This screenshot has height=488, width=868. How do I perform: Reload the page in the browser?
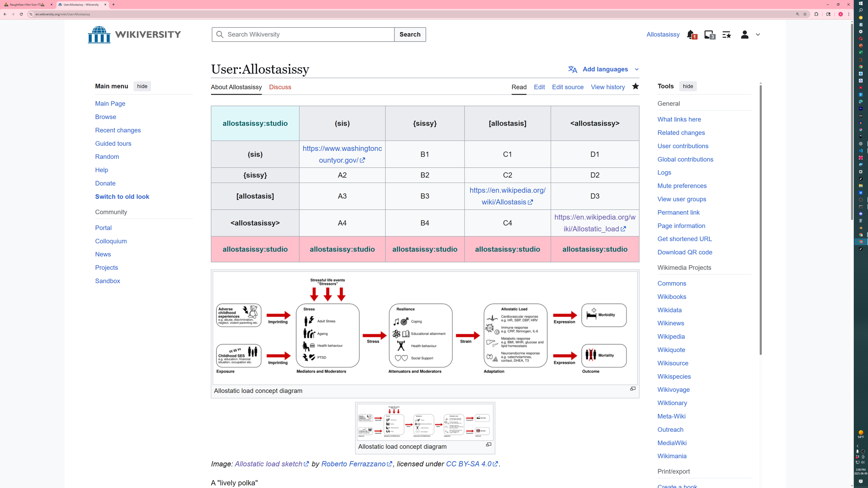click(21, 14)
